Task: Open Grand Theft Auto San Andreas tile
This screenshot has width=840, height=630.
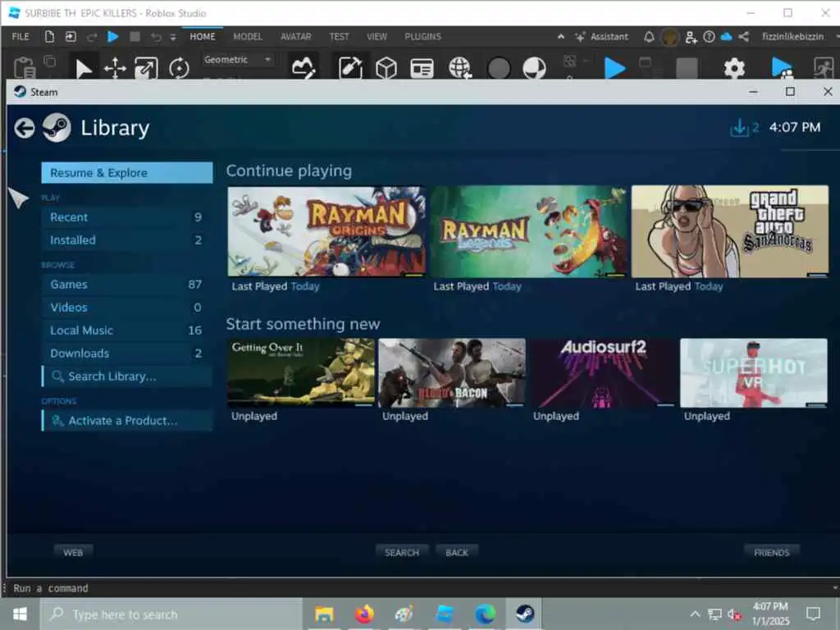Action: click(730, 231)
